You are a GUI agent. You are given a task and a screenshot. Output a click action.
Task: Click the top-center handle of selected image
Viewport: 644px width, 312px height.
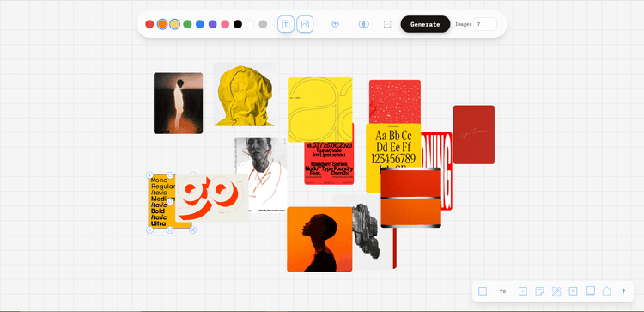pos(170,175)
